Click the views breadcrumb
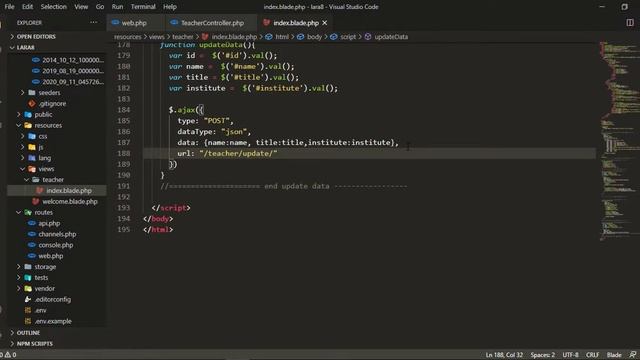This screenshot has height=360, width=640. (156, 37)
